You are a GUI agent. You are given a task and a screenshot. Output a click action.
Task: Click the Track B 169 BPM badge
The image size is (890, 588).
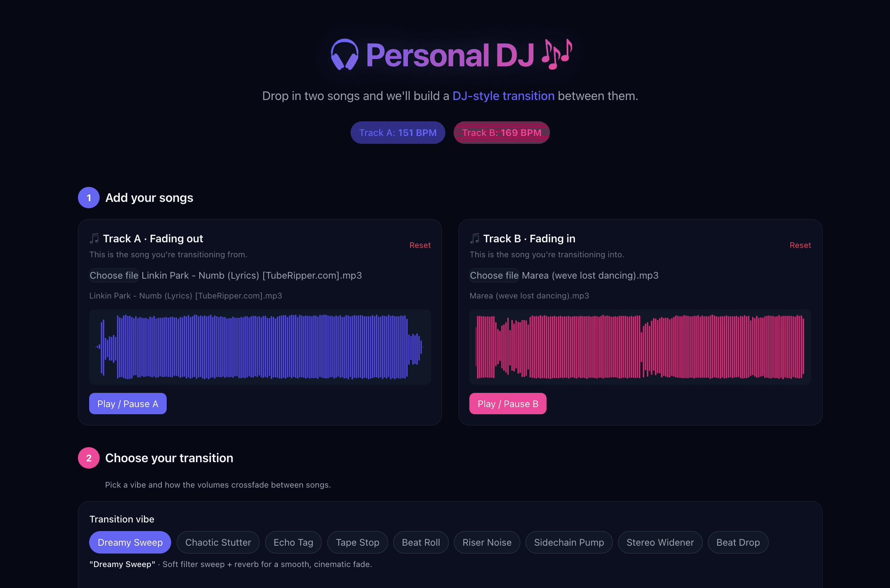[x=502, y=132]
